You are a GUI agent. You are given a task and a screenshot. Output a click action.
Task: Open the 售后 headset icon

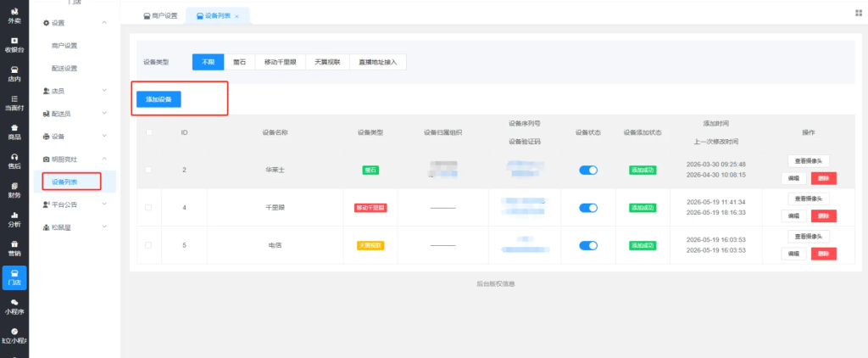[14, 161]
